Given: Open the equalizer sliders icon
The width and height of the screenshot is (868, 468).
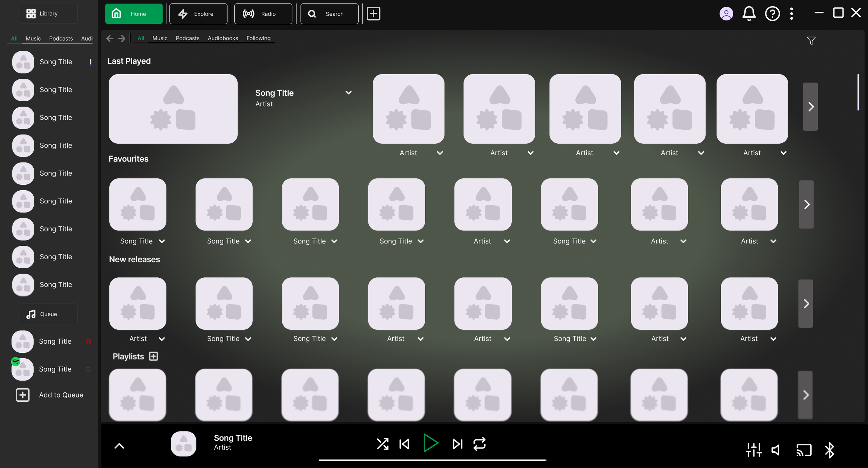Looking at the screenshot, I should pyautogui.click(x=753, y=450).
